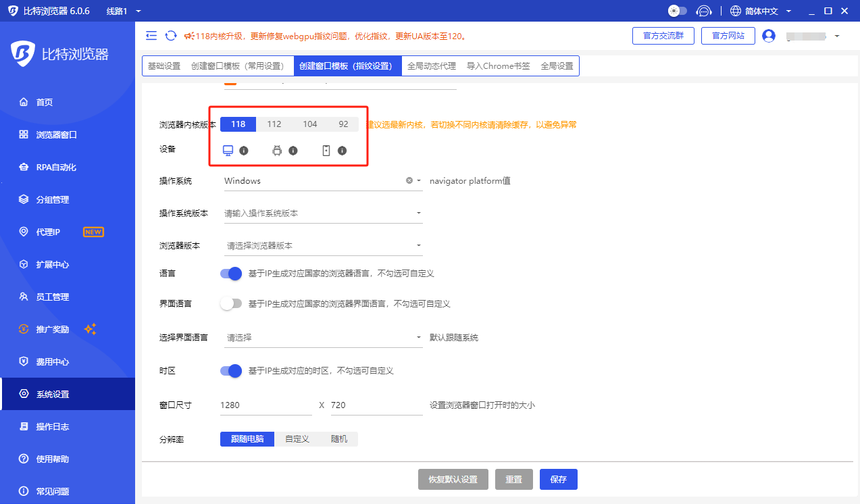
Task: Switch to 全局设置 tab
Action: [557, 66]
